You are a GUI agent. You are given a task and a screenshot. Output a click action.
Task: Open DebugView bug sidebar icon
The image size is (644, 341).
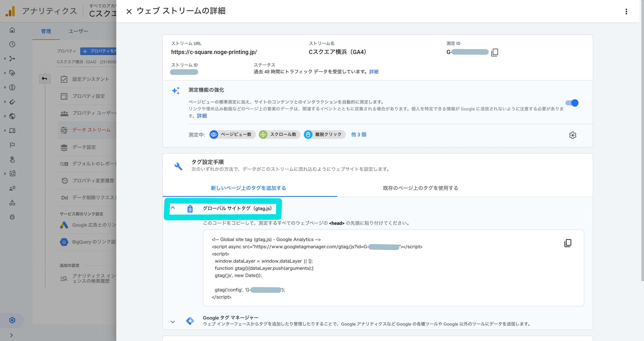pyautogui.click(x=12, y=217)
